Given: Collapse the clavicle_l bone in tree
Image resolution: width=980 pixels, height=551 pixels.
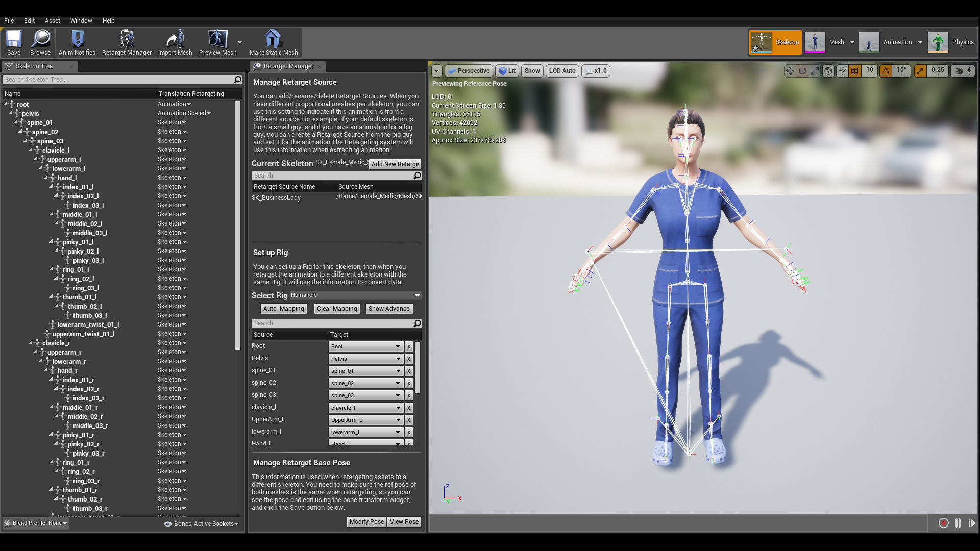Looking at the screenshot, I should click(x=31, y=150).
